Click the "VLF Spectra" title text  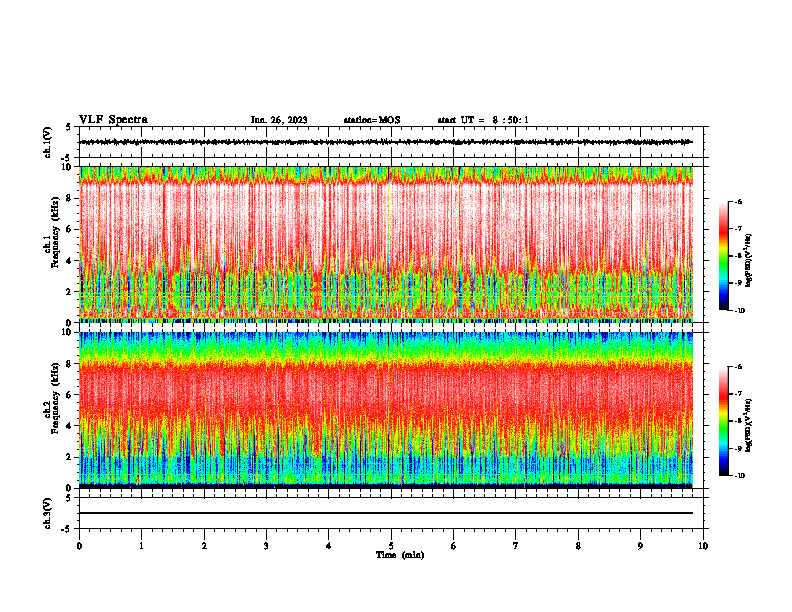coord(113,120)
